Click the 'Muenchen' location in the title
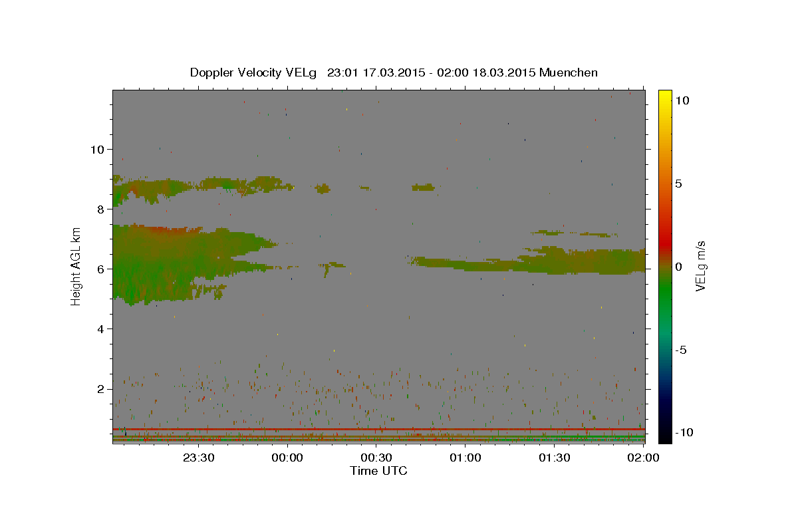Screen dimensions: 798x532 (x=569, y=72)
